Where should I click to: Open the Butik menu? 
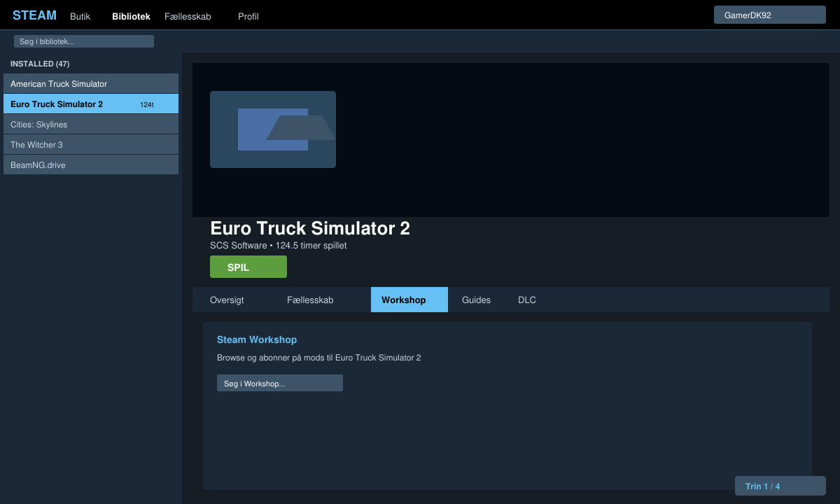80,16
